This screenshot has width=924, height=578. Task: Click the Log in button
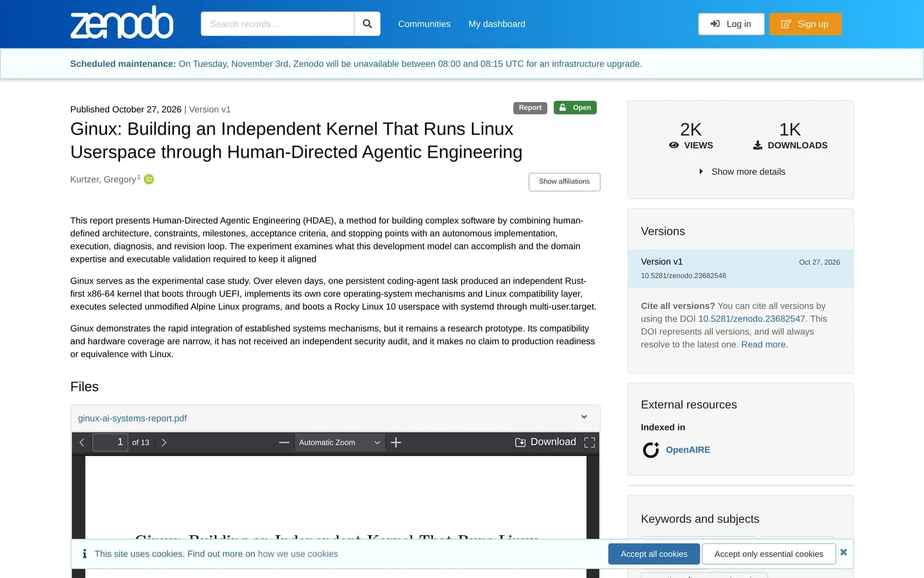tap(731, 24)
